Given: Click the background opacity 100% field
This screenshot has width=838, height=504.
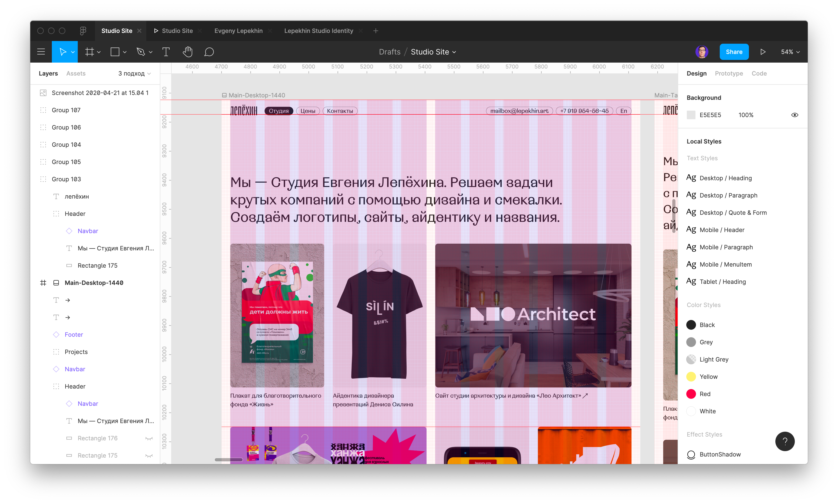Looking at the screenshot, I should pos(746,115).
